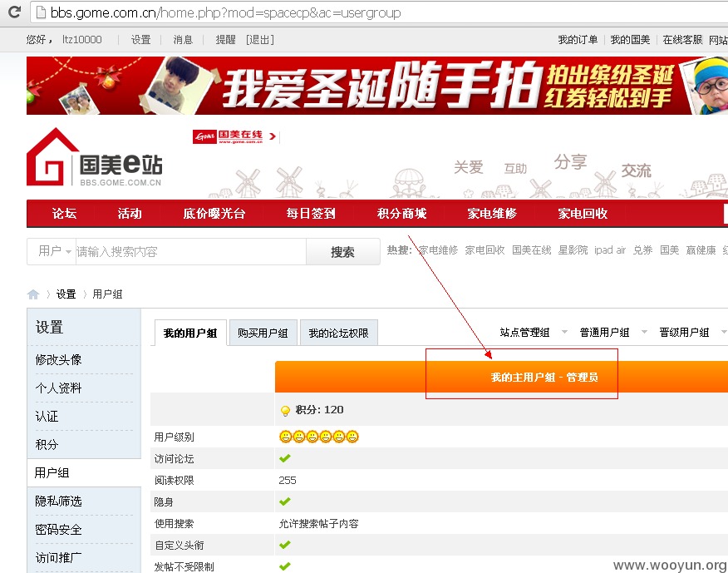Open 每日签到 navigation item

311,213
